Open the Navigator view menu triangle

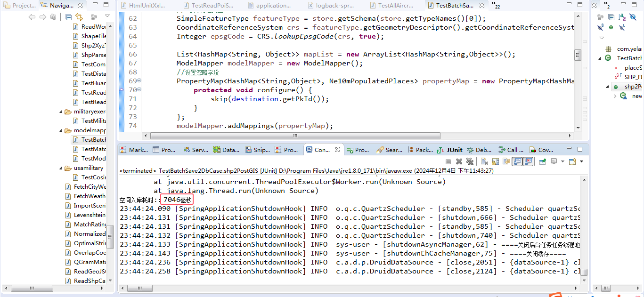pyautogui.click(x=107, y=16)
